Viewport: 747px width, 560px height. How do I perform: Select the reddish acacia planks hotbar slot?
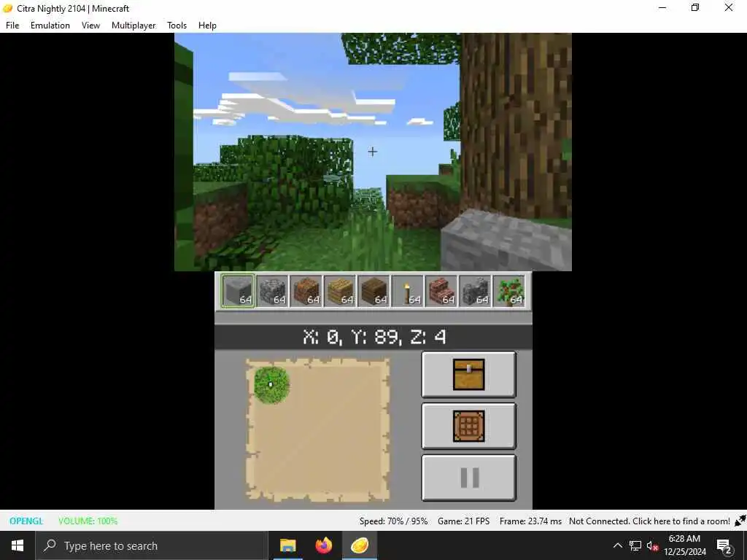[x=306, y=291]
